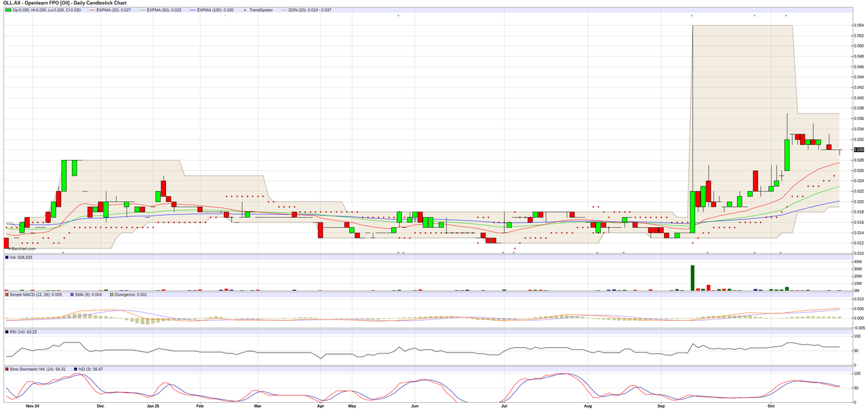The width and height of the screenshot is (868, 417).
Task: Click the 40M volume axis label
Action: 857,262
